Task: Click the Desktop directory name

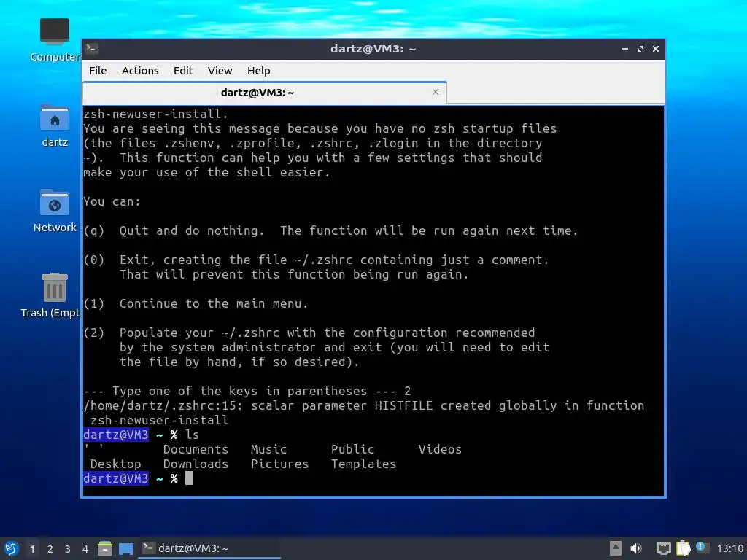Action: [116, 464]
